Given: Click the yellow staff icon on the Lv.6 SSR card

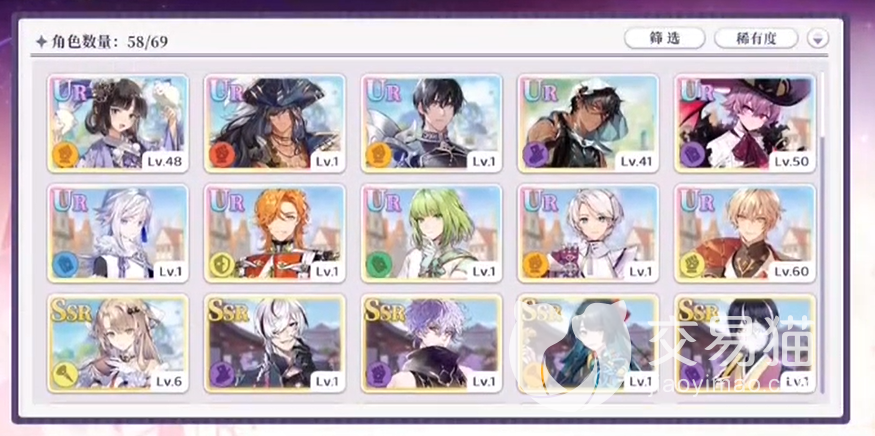Looking at the screenshot, I should [65, 374].
